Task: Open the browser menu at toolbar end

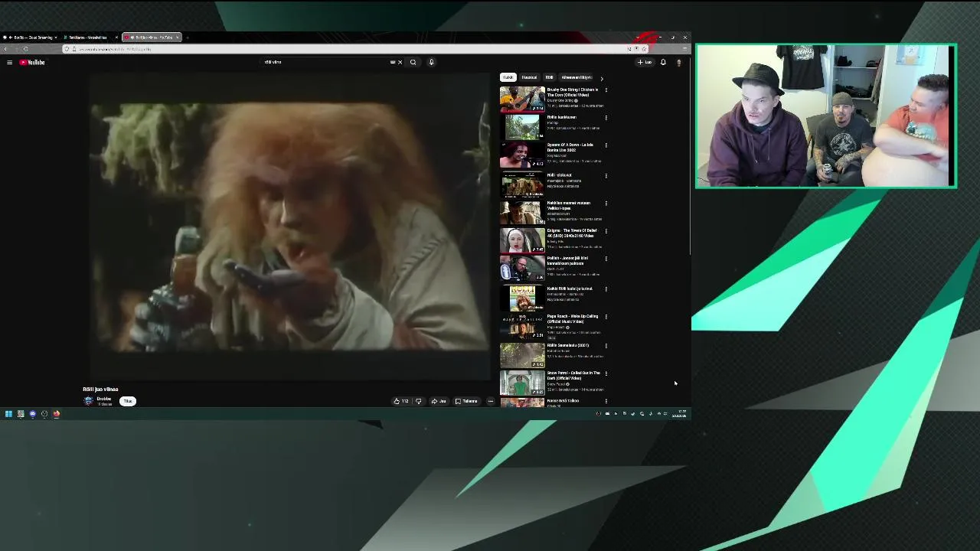Action: pyautogui.click(x=684, y=49)
